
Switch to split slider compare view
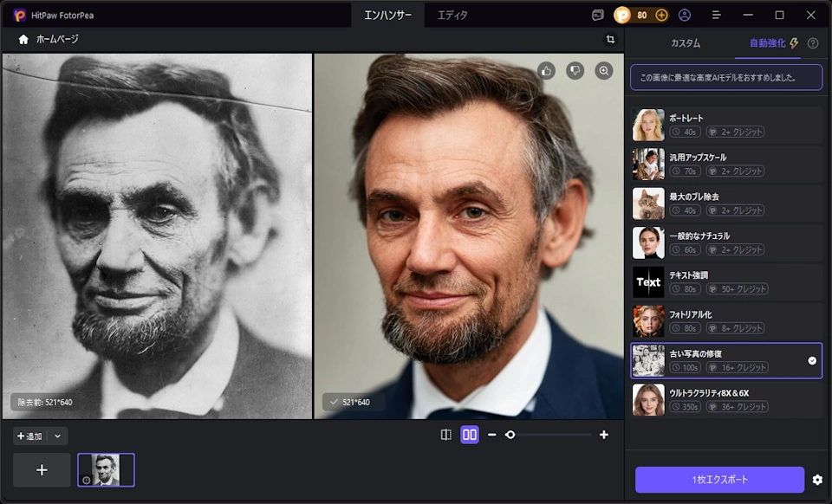click(x=446, y=435)
